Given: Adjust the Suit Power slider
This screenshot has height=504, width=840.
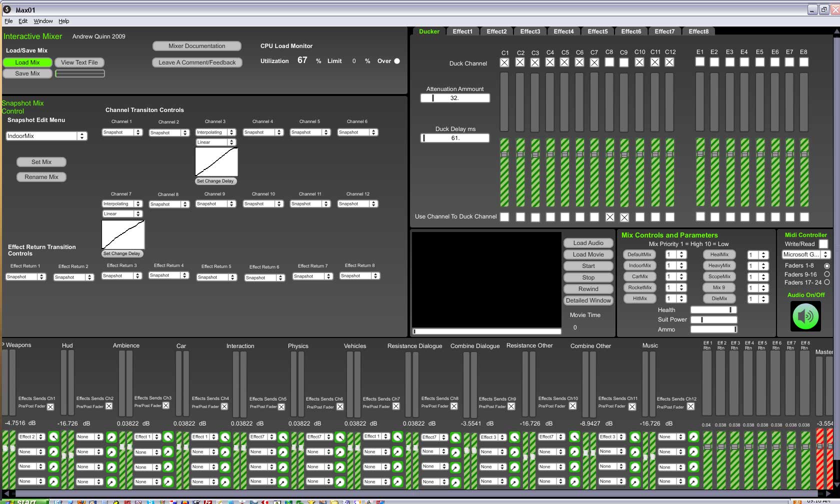Looking at the screenshot, I should coord(713,319).
